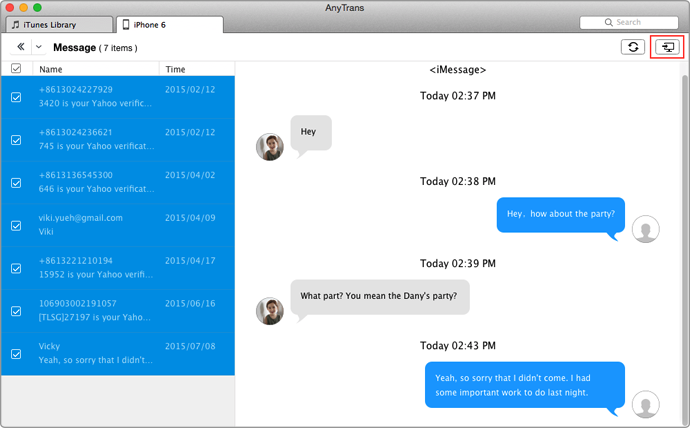Click the magnifier icon in Search

pyautogui.click(x=609, y=22)
